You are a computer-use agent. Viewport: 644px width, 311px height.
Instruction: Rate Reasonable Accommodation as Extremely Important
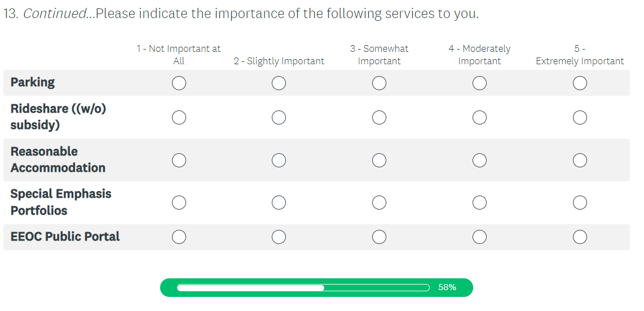(x=580, y=160)
